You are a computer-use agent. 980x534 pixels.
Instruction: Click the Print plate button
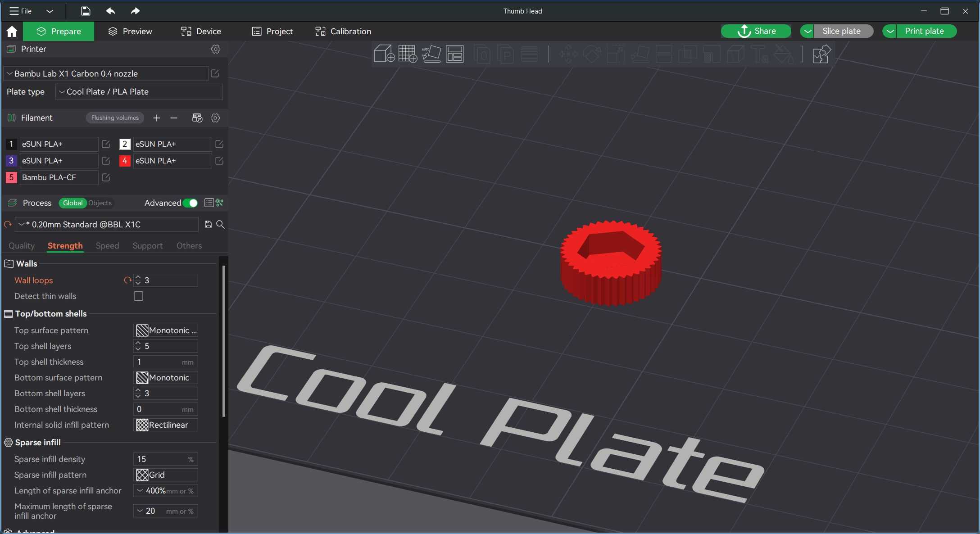click(x=926, y=31)
